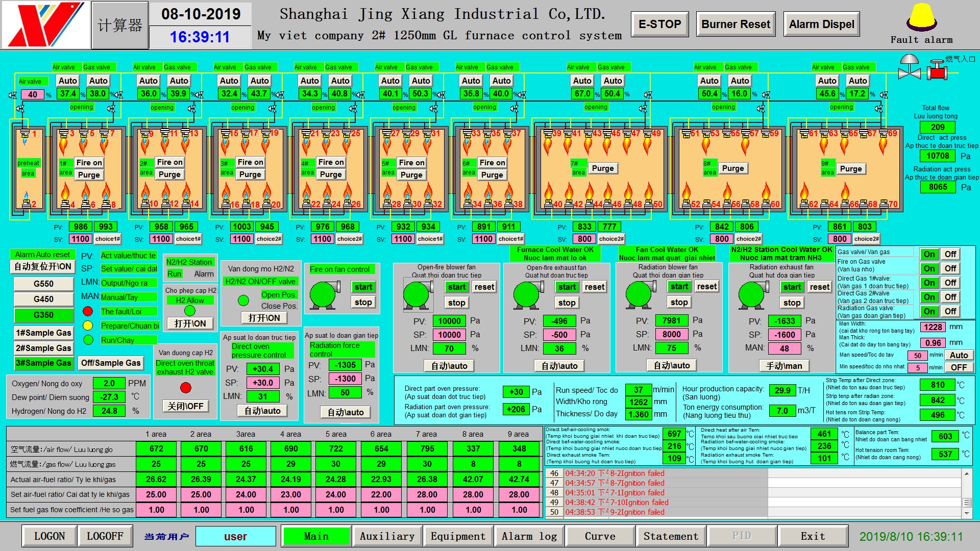The height and width of the screenshot is (551, 980).
Task: Toggle Auto above the 37.4% air valve
Action: (x=67, y=81)
